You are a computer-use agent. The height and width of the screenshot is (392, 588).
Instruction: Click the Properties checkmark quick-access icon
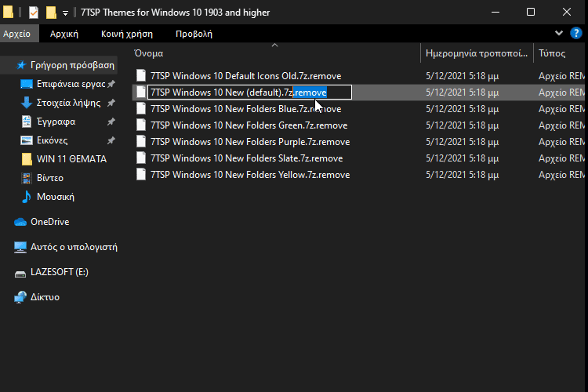34,13
